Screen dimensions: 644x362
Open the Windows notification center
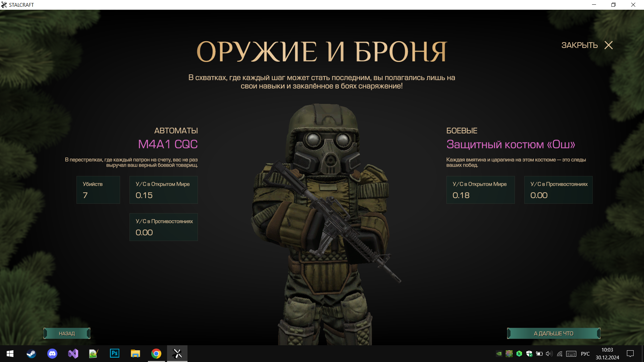point(630,354)
